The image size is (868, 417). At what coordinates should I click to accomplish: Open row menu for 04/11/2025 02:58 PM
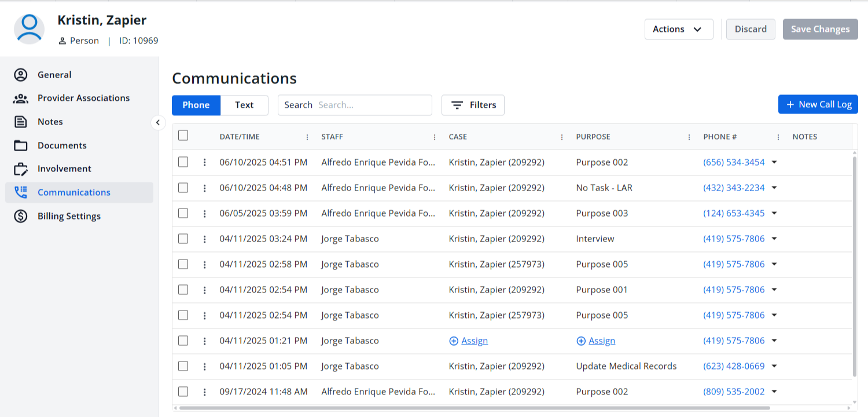(204, 264)
